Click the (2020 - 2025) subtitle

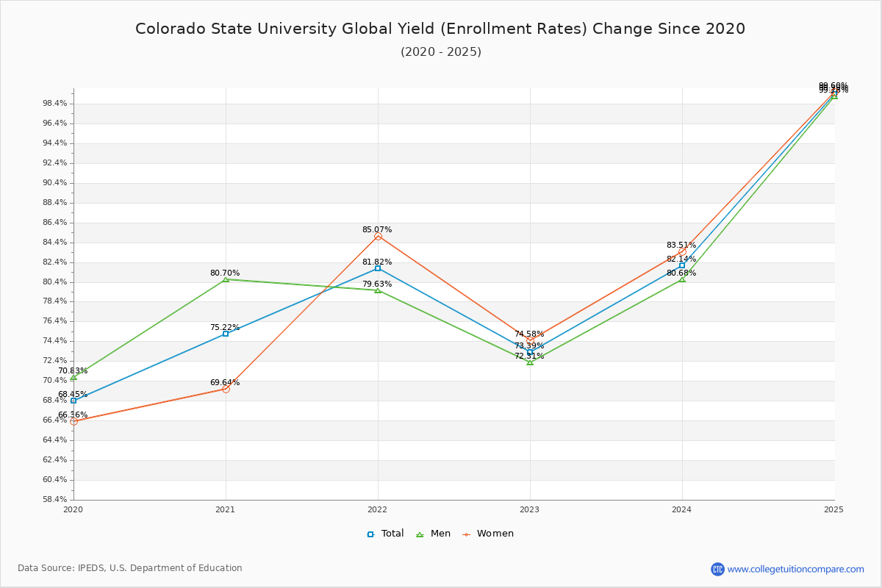click(441, 51)
